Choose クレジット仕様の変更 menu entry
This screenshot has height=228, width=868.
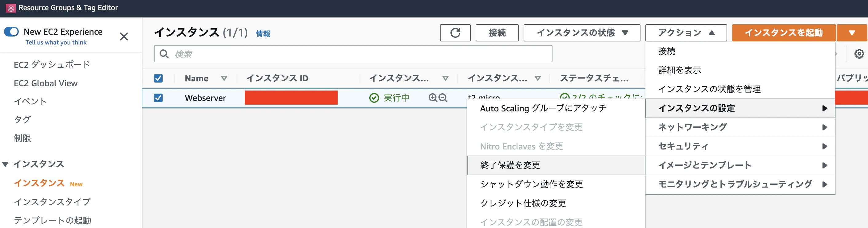556,203
